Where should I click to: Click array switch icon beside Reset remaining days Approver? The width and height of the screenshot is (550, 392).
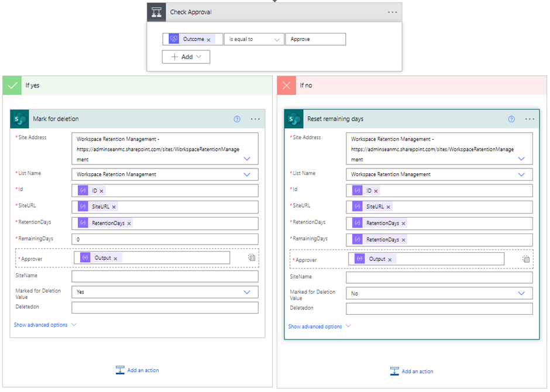click(526, 259)
